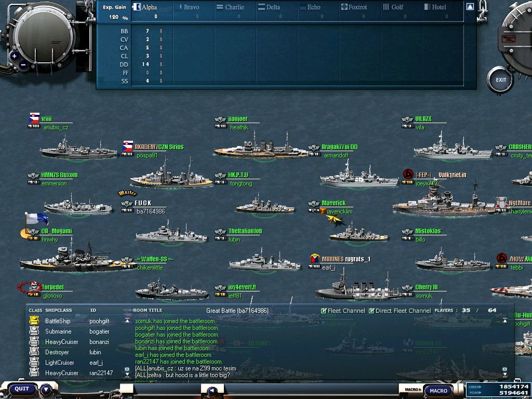Click the ship name 'joy4ever!.!!'
532x399 pixels.
click(x=242, y=287)
